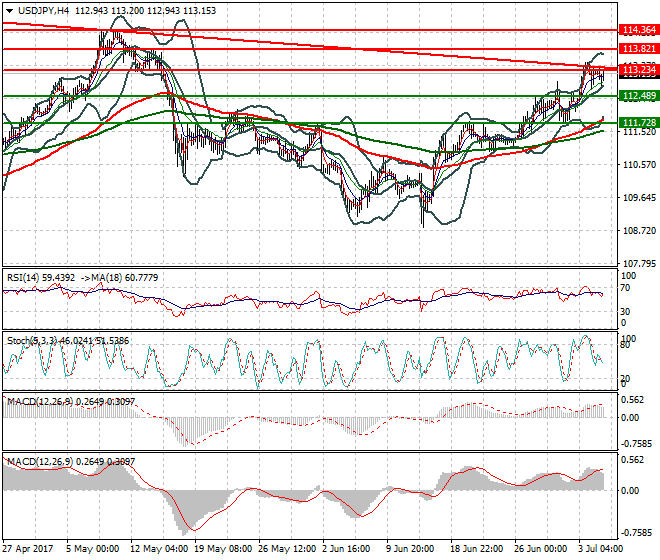Click the 3 Jul 04:00 time label
660x560 pixels.
click(600, 549)
